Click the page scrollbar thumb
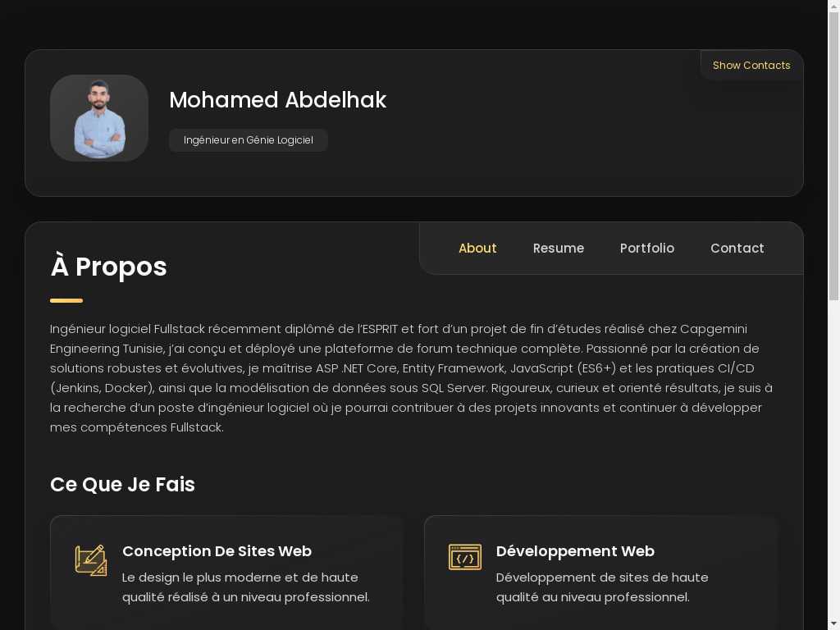Image resolution: width=840 pixels, height=630 pixels. [x=833, y=156]
